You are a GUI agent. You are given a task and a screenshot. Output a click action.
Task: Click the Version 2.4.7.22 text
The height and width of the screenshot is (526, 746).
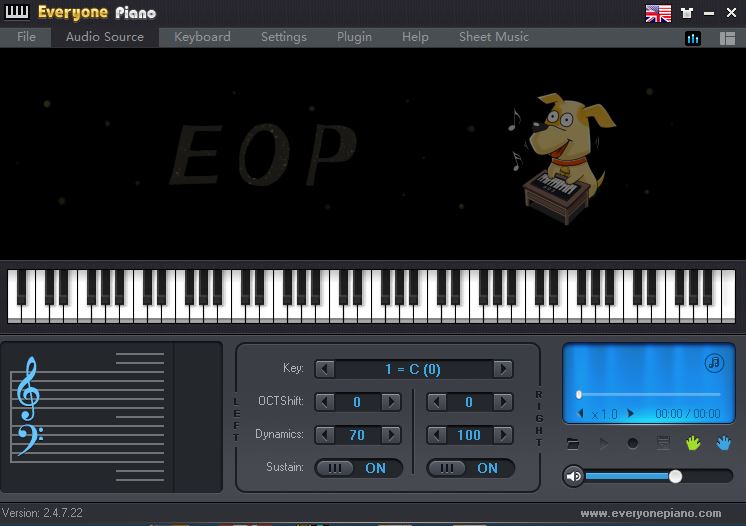[42, 513]
